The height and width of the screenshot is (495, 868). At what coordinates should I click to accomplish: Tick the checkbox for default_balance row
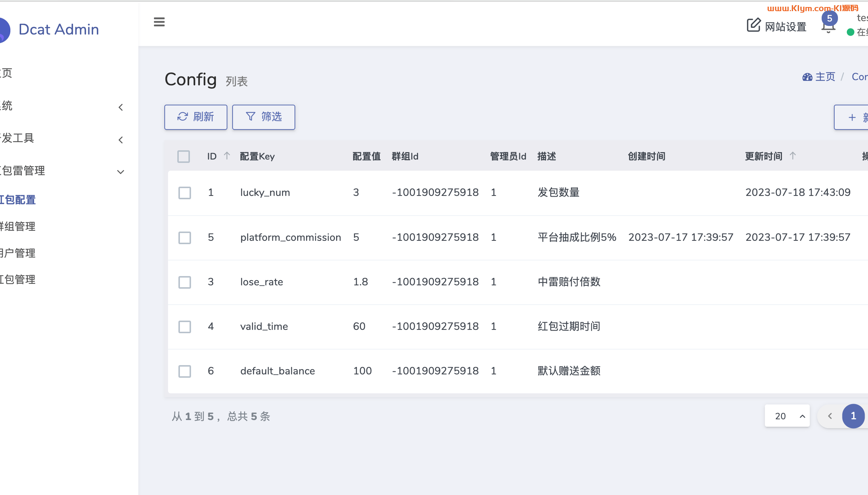(185, 371)
